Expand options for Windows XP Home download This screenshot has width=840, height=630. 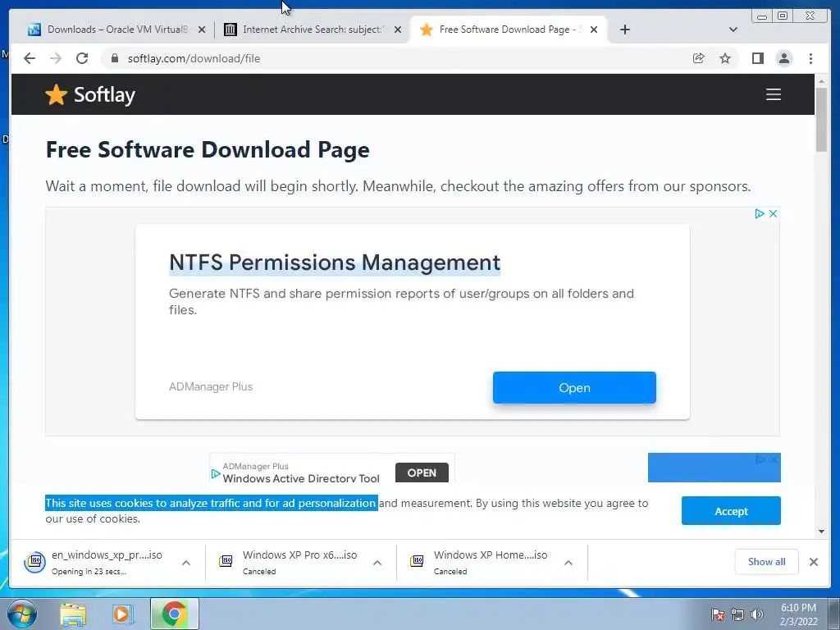point(568,563)
